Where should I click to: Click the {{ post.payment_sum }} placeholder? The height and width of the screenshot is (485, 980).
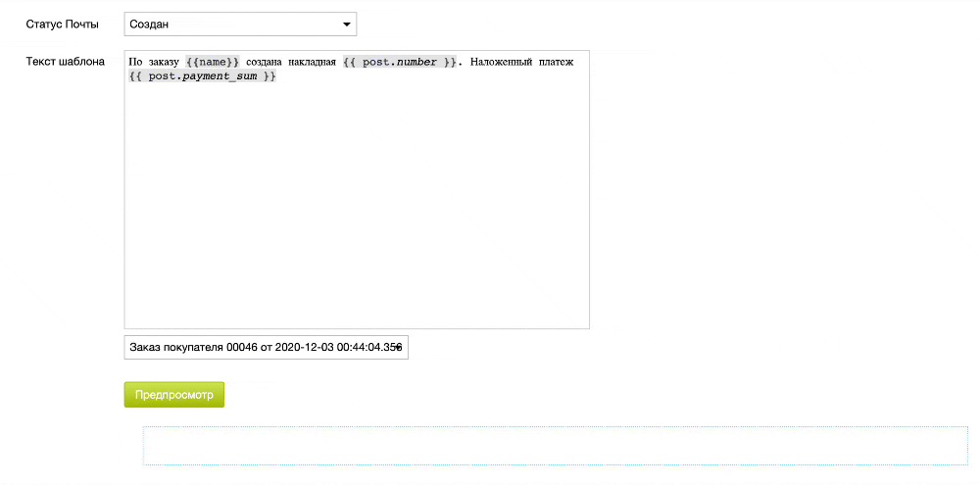(x=203, y=76)
